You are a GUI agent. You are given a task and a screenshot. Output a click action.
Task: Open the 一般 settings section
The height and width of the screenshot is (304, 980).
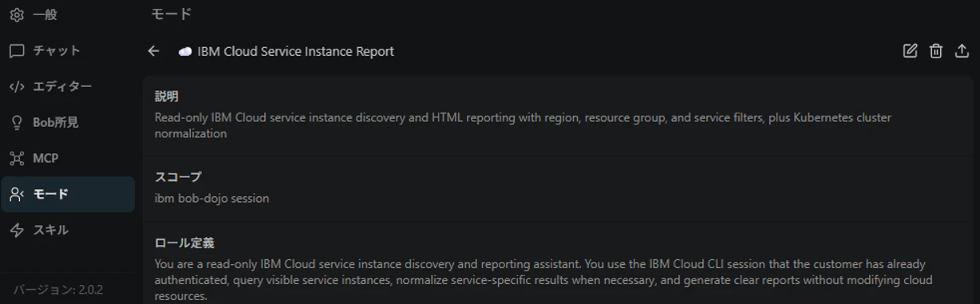(68, 14)
